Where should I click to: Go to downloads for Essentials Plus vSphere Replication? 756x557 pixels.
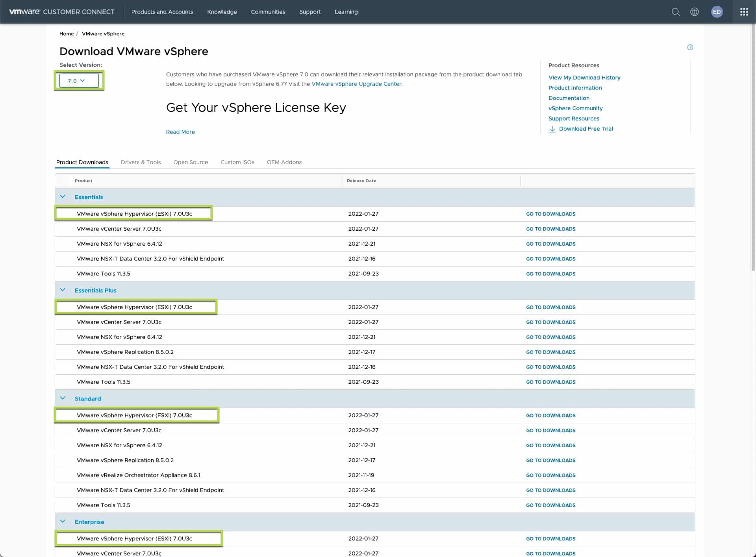coord(551,352)
